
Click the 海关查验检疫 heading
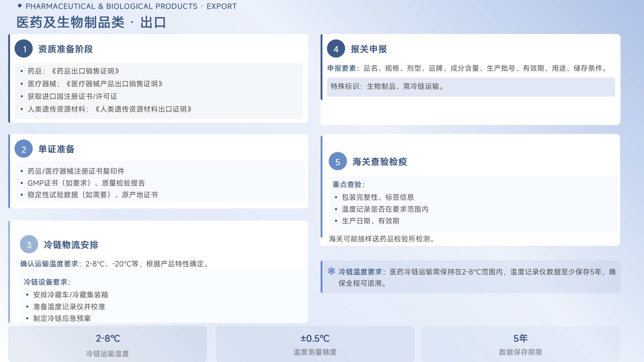tap(380, 162)
